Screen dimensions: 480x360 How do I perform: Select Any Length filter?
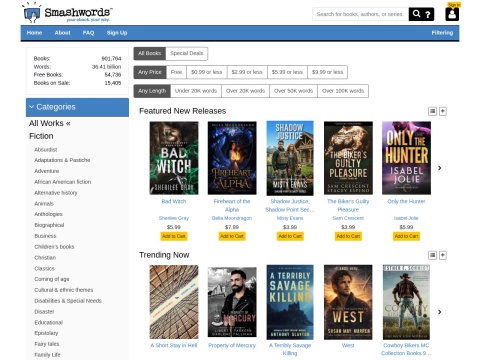tap(152, 91)
